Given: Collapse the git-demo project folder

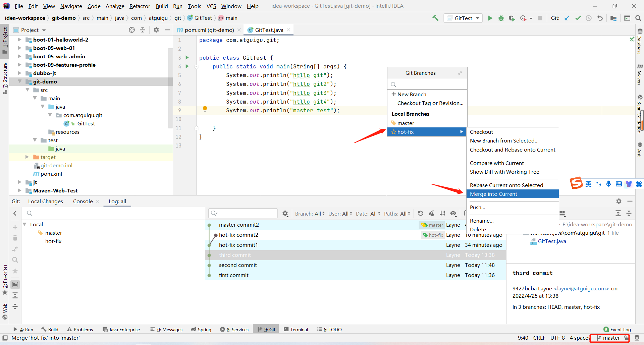Looking at the screenshot, I should tap(20, 81).
